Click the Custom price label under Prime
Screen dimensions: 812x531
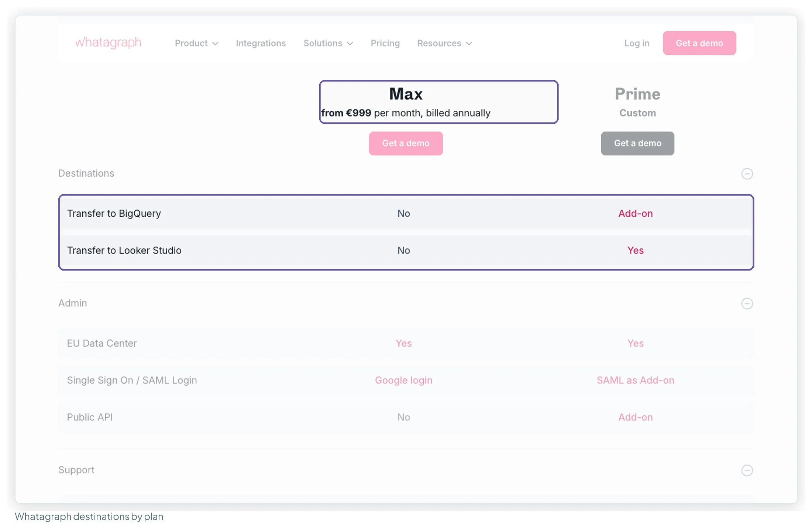coord(637,113)
